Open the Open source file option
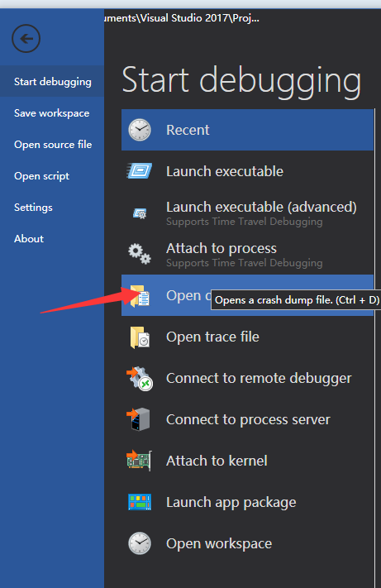381x588 pixels. 53,145
